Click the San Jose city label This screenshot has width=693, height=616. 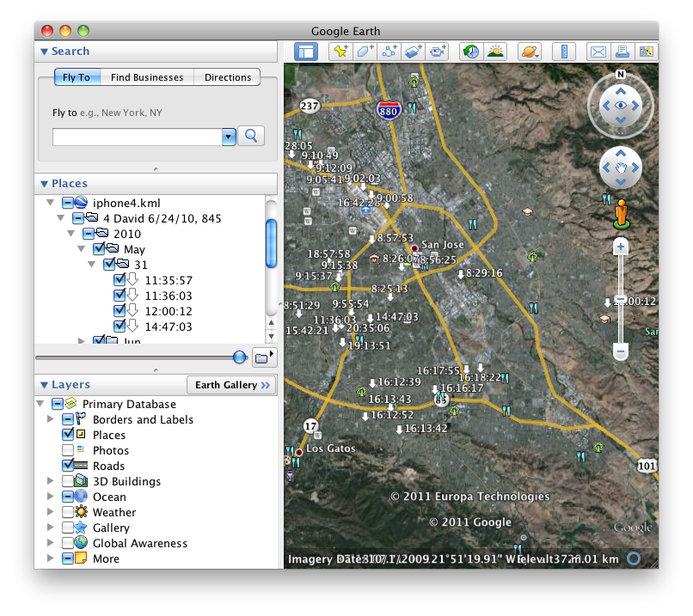443,244
